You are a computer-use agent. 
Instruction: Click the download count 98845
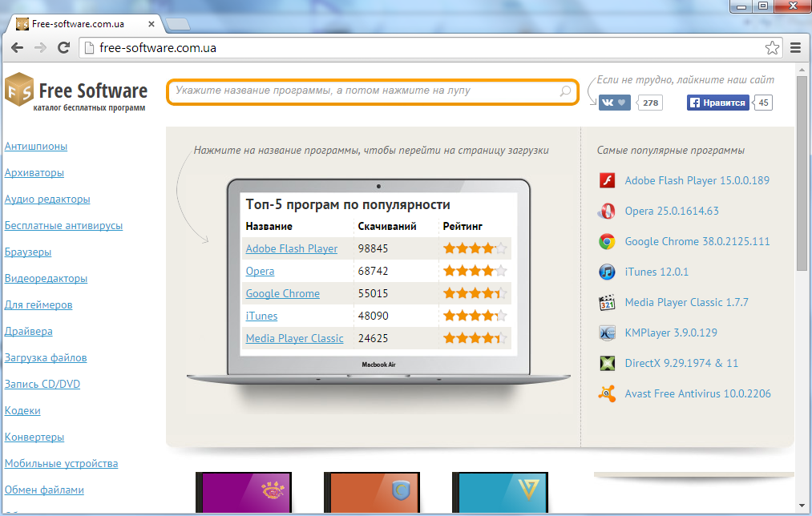[373, 249]
